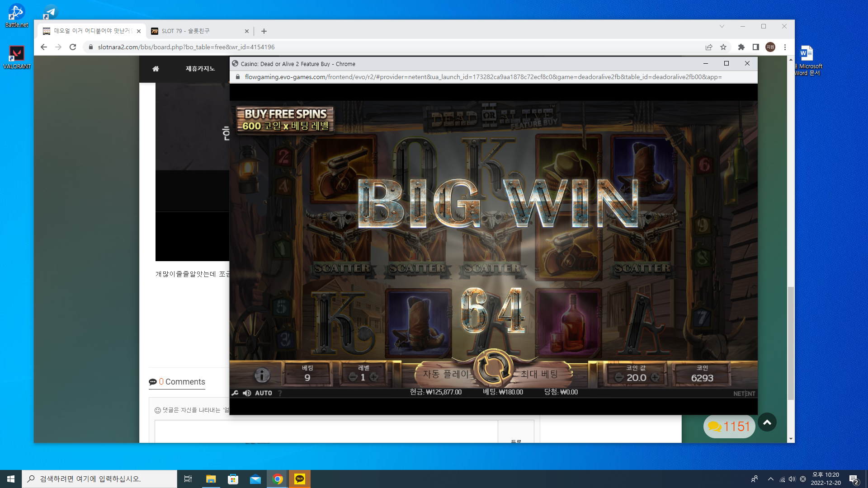Click the slotnara2.com address bar
This screenshot has width=868, height=488.
[393, 47]
